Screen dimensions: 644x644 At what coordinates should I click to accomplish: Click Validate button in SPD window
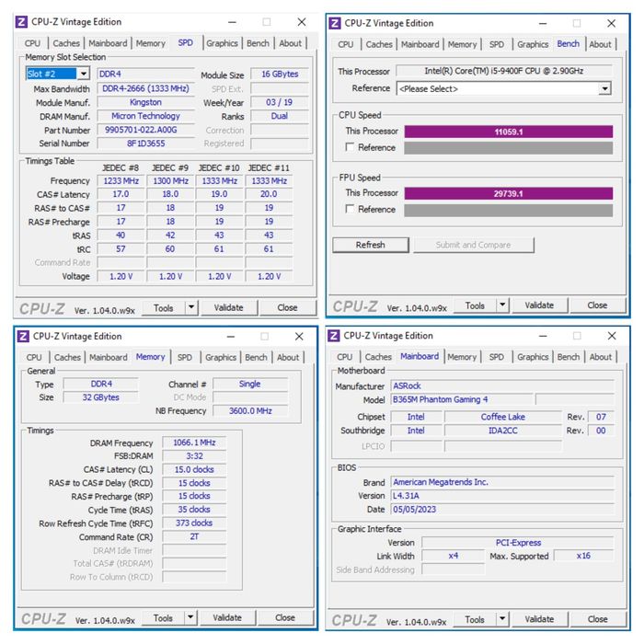[228, 307]
